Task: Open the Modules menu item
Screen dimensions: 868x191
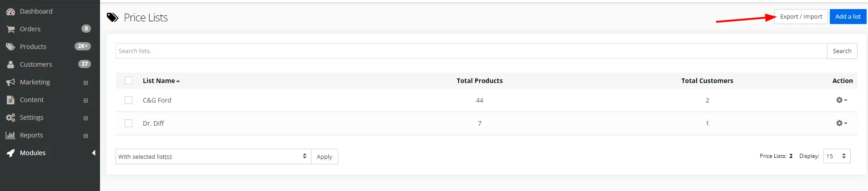Action: click(33, 153)
